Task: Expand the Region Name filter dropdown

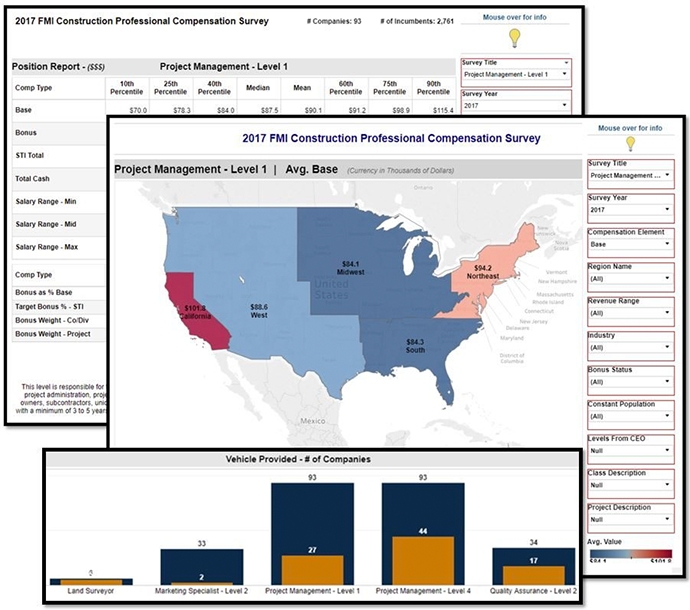Action: coord(630,279)
